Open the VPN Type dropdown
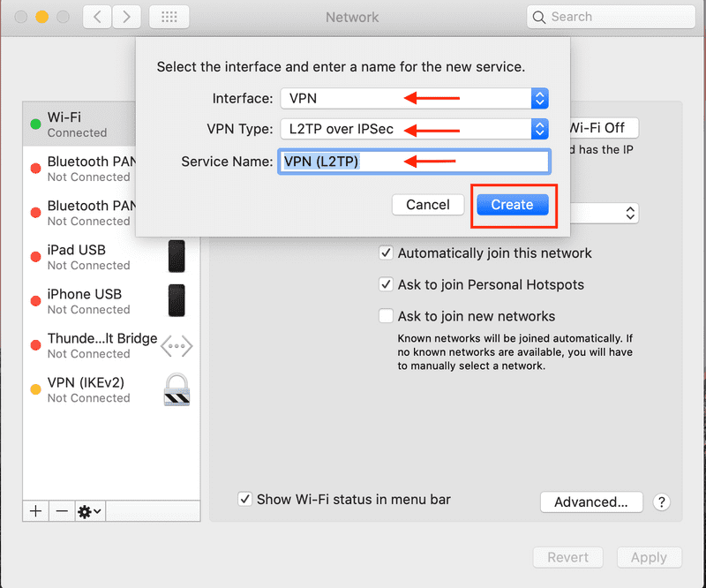 point(414,129)
